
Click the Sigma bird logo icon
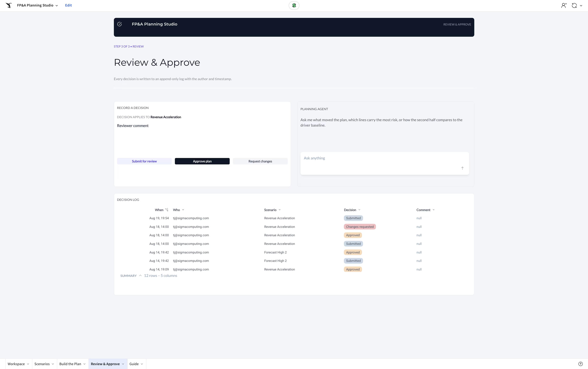tap(9, 5)
